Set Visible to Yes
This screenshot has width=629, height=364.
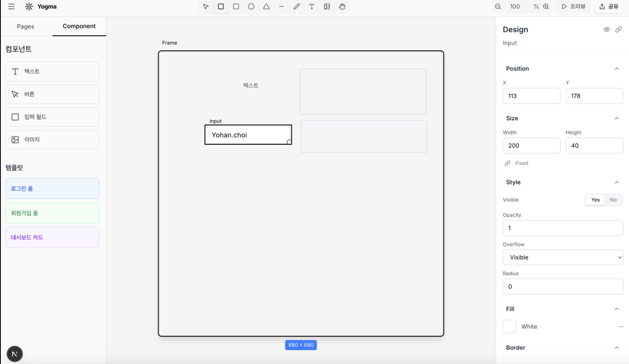coord(595,200)
